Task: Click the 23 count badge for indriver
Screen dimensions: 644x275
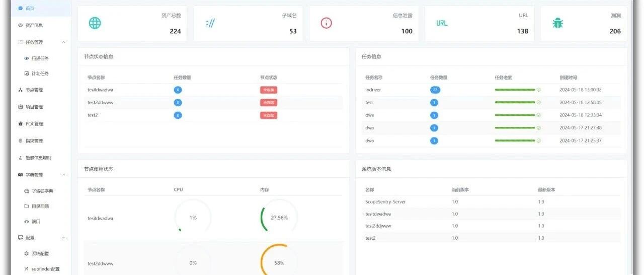Action: coord(435,90)
